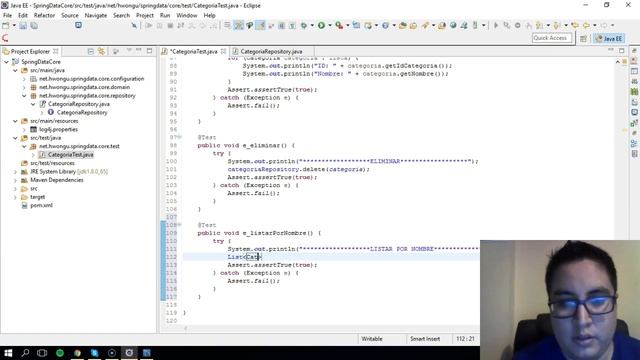This screenshot has height=360, width=640.
Task: Open Task View on the taskbar
Action: [x=42, y=353]
